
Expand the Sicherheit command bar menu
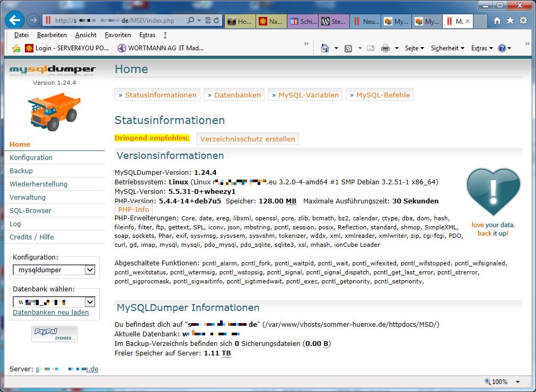click(x=447, y=48)
